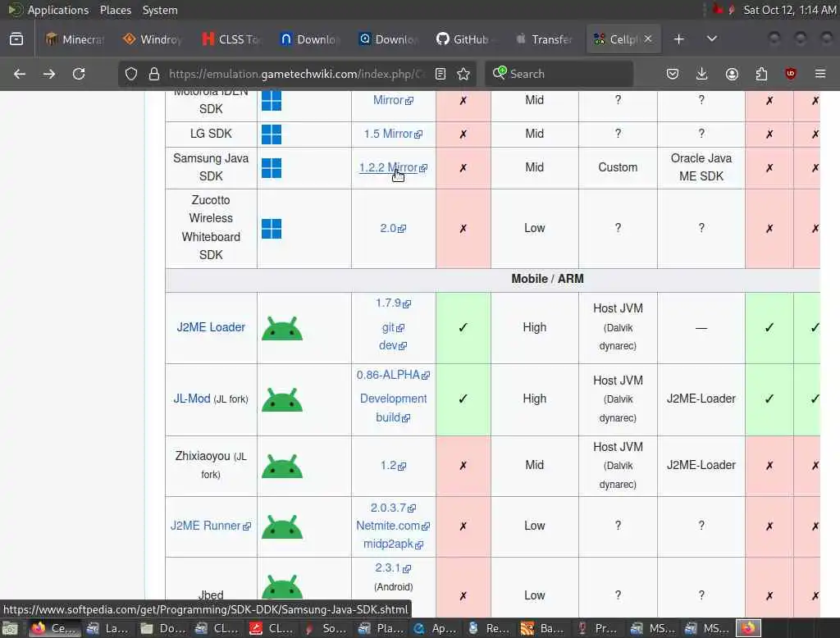Open the tracking protection shield icon
Screen dimensions: 840x638
coord(131,74)
